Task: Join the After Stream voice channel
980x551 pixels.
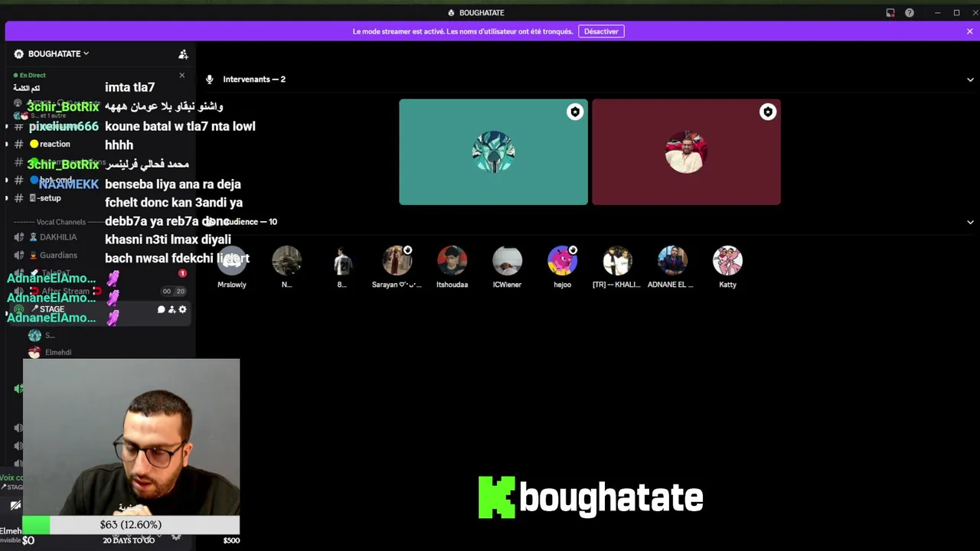Action: [x=65, y=292]
